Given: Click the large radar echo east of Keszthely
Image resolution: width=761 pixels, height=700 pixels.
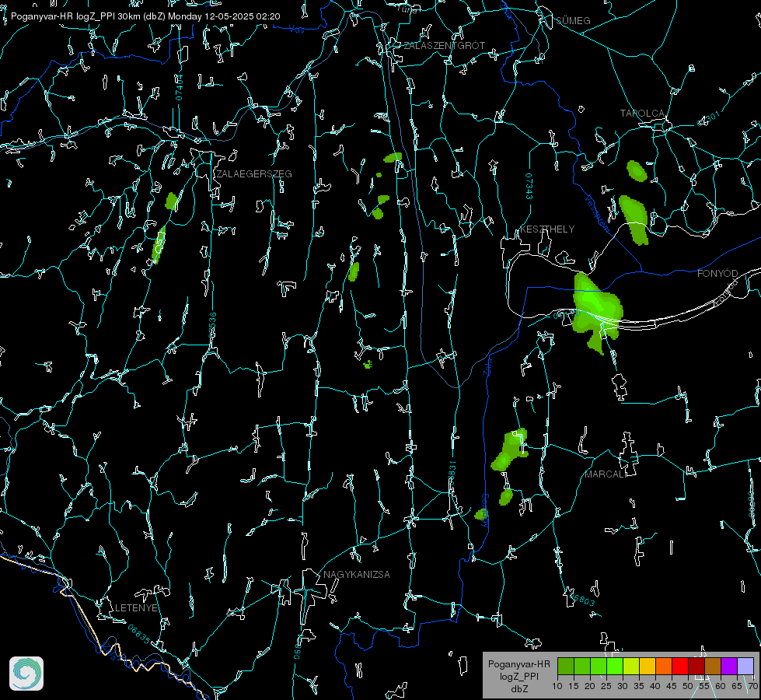Looking at the screenshot, I should pos(597,311).
